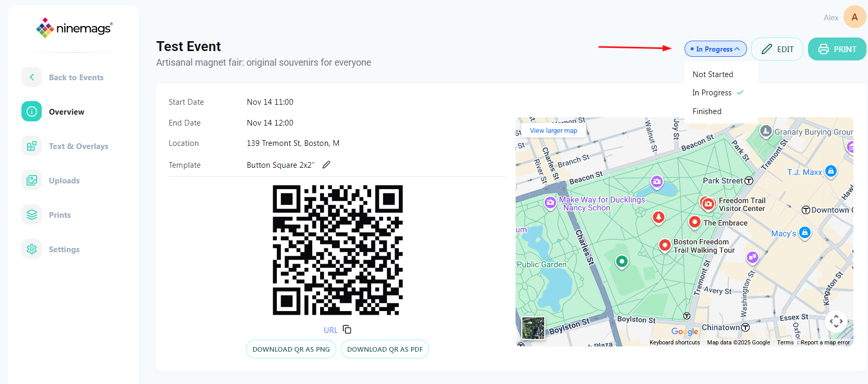Click the ninemags logo
The width and height of the screenshot is (868, 384).
[74, 28]
